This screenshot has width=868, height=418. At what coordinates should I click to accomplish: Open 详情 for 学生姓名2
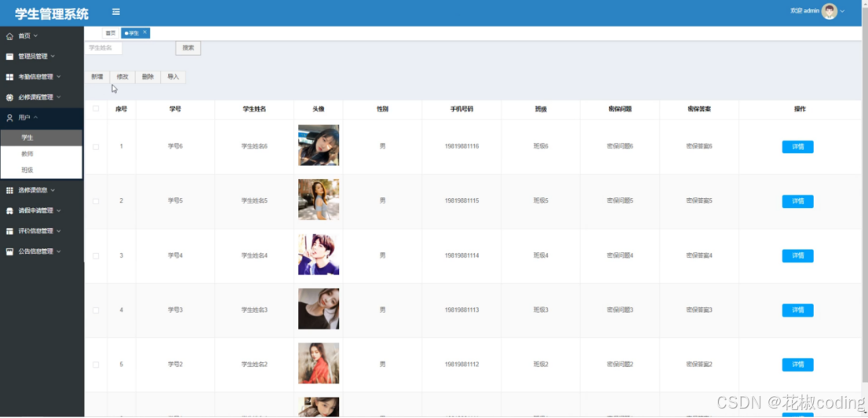(797, 365)
